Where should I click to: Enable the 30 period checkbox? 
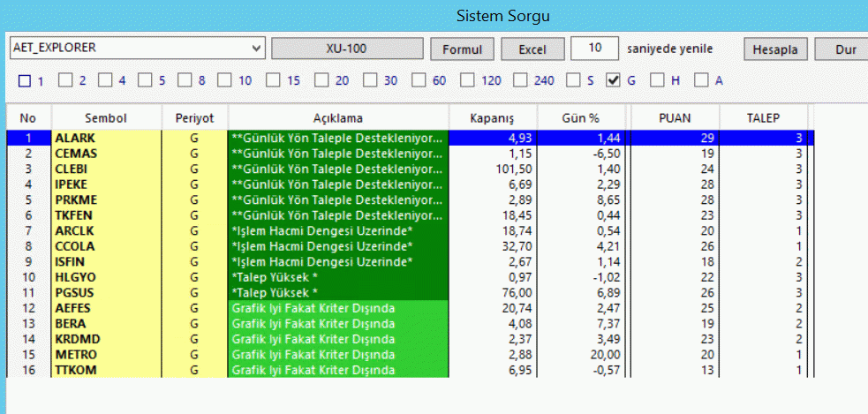(x=370, y=81)
